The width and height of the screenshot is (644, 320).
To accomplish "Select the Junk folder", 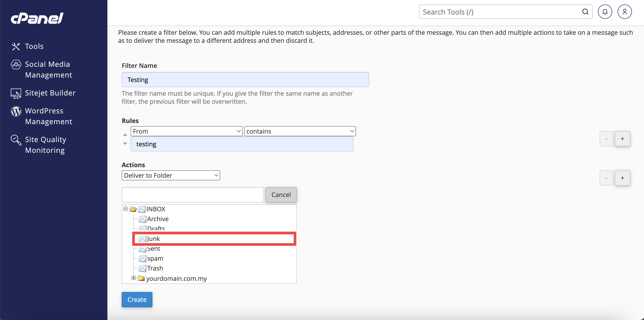I will pos(153,238).
